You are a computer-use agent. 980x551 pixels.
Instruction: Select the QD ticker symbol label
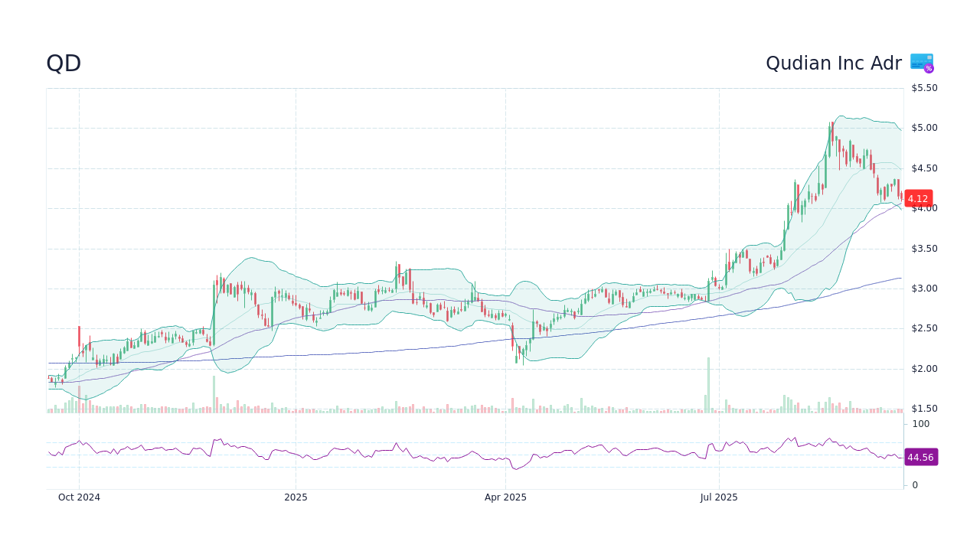point(64,64)
